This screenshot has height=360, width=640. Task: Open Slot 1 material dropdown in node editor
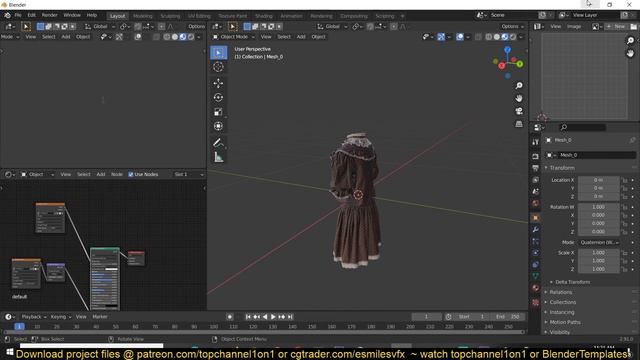[189, 174]
